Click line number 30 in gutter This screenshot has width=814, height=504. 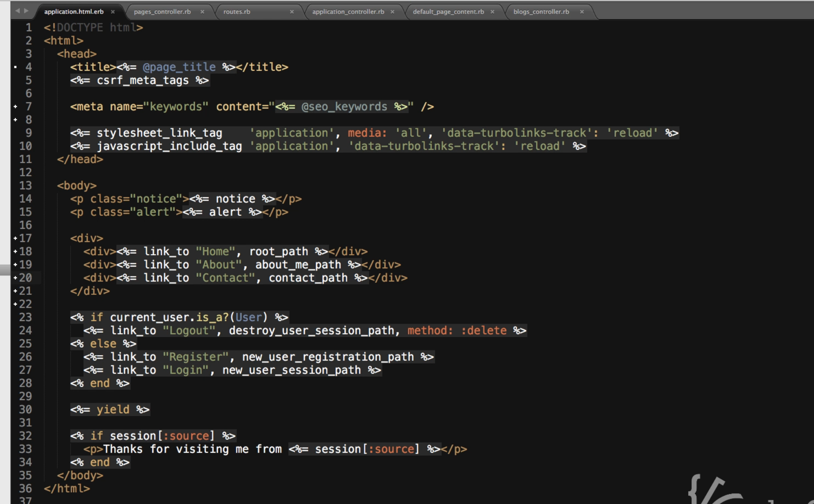[25, 409]
